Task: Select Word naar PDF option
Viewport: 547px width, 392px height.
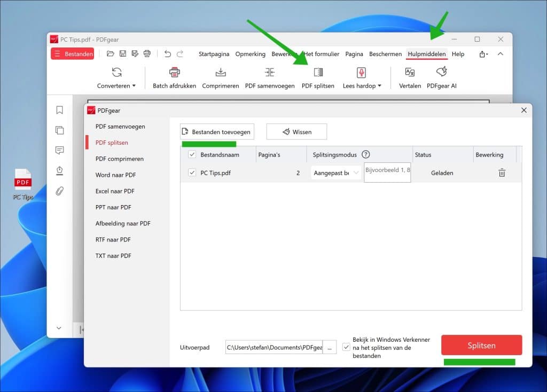Action: coord(116,175)
